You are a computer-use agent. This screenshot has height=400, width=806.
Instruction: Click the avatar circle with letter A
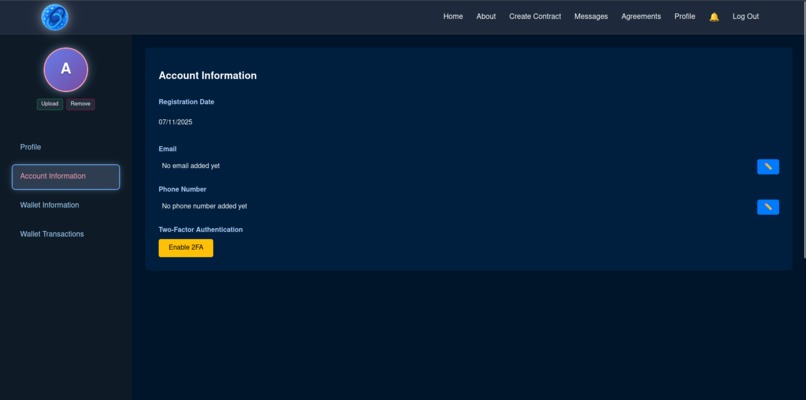pyautogui.click(x=66, y=69)
